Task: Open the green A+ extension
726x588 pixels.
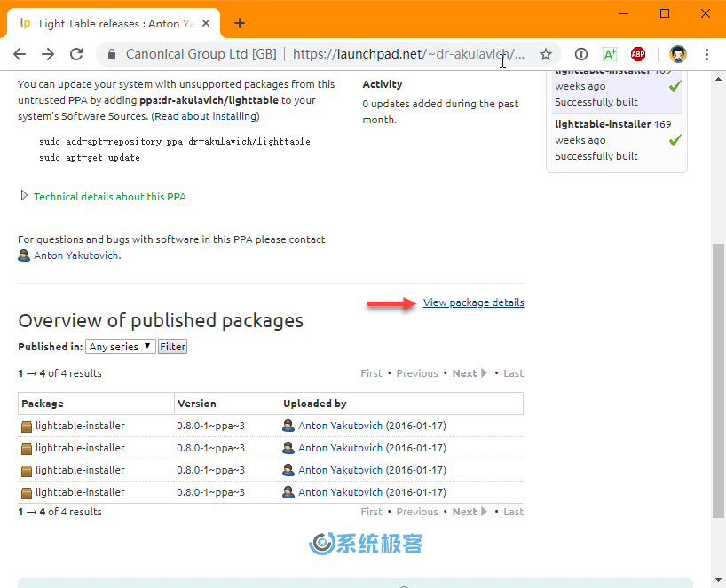Action: (x=610, y=54)
